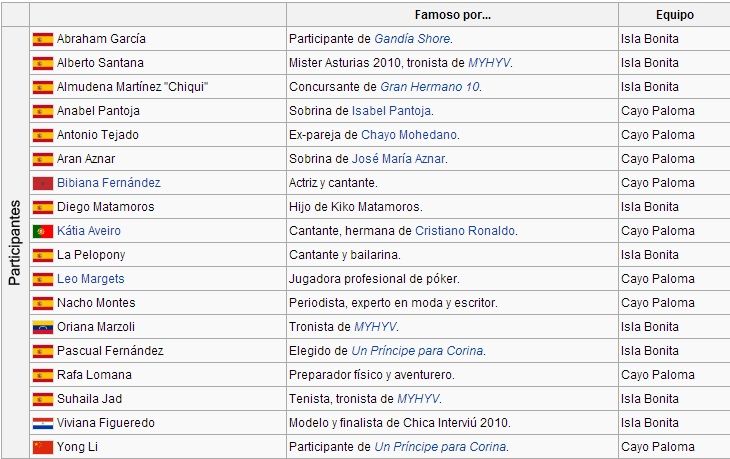Click the Spanish flag beside Leo Margets
The width and height of the screenshot is (730, 459).
click(43, 279)
